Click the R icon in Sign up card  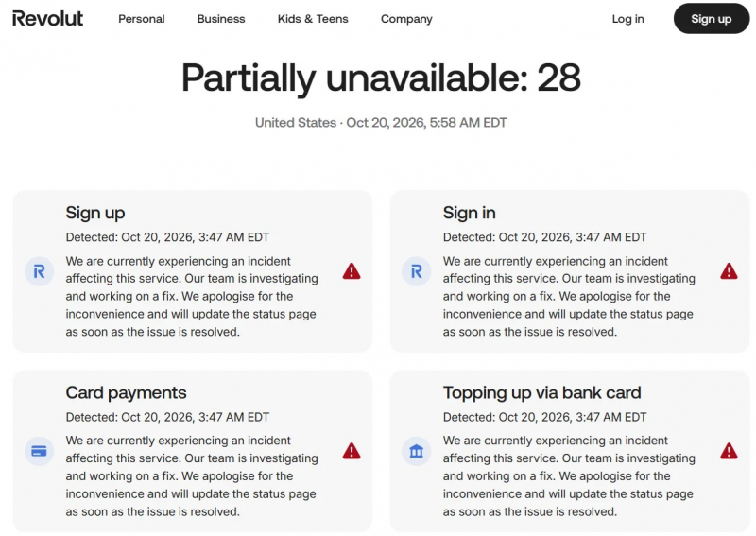[x=39, y=271]
